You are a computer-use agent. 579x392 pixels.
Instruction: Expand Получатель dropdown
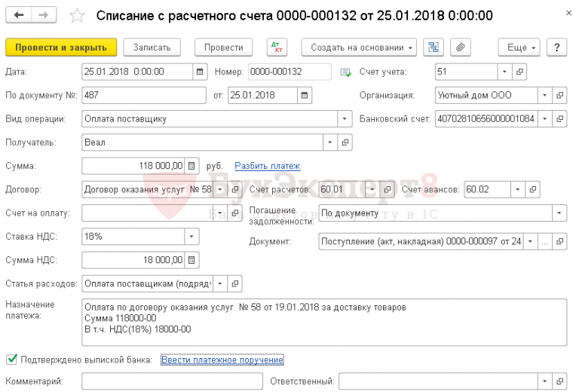point(330,142)
